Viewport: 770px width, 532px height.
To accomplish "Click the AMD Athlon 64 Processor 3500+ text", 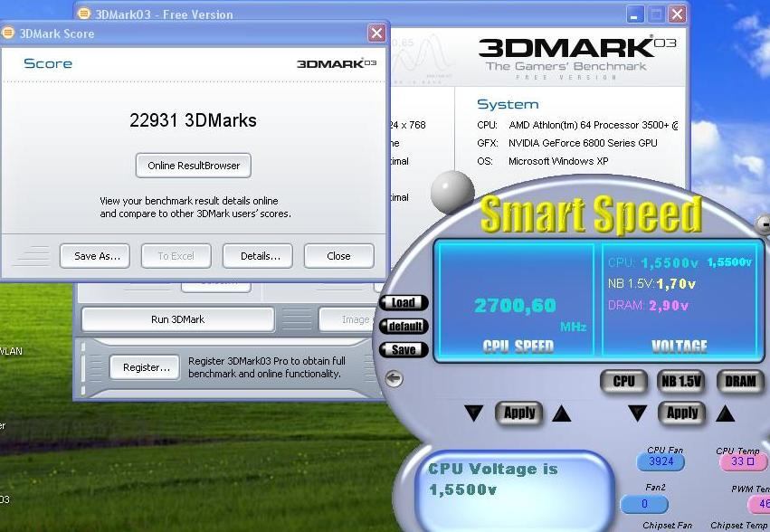I will click(594, 125).
